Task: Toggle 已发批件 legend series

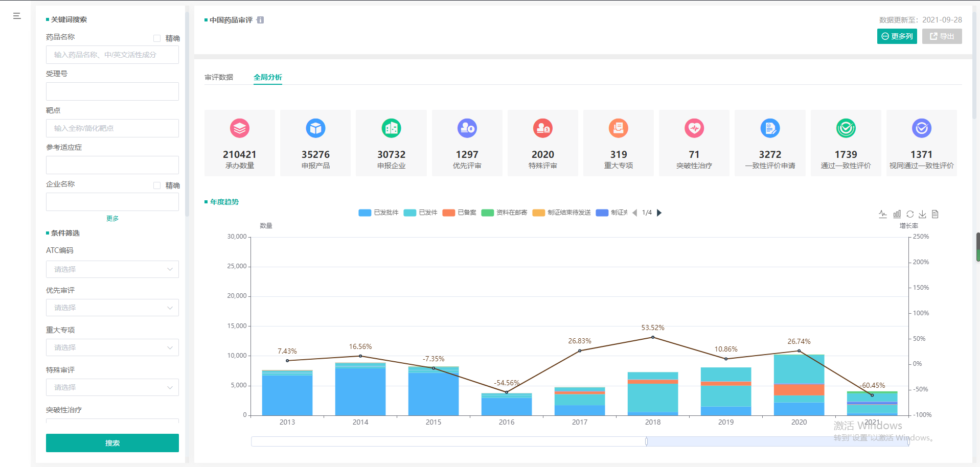Action: pyautogui.click(x=378, y=213)
